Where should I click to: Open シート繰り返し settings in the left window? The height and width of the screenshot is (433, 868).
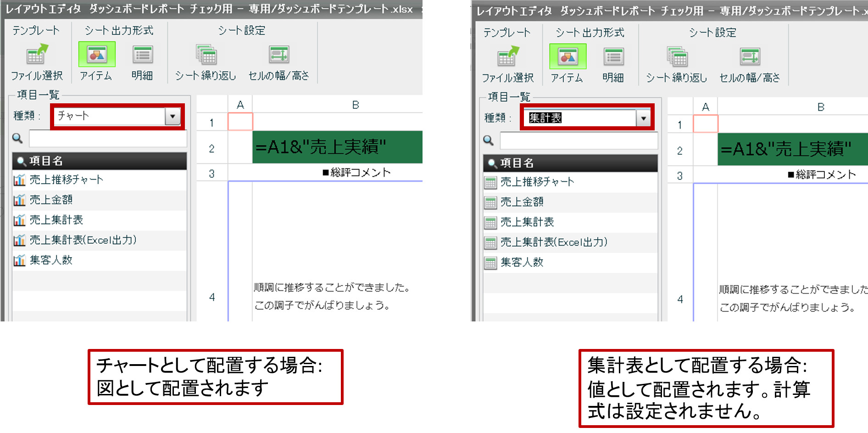pos(206,55)
